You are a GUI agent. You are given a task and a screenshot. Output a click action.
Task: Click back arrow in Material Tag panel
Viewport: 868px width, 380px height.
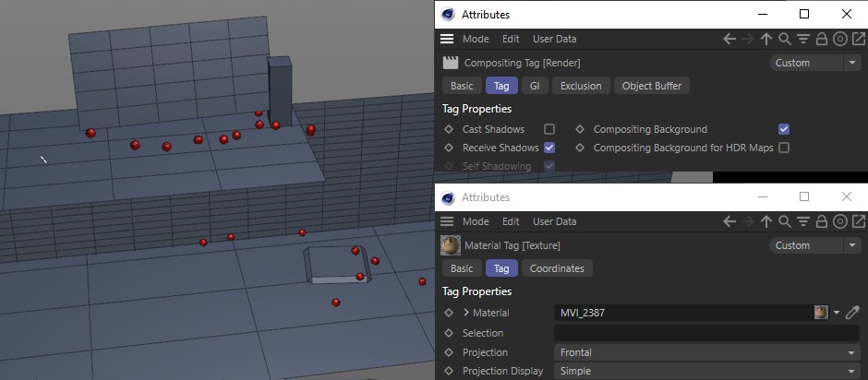tap(729, 221)
